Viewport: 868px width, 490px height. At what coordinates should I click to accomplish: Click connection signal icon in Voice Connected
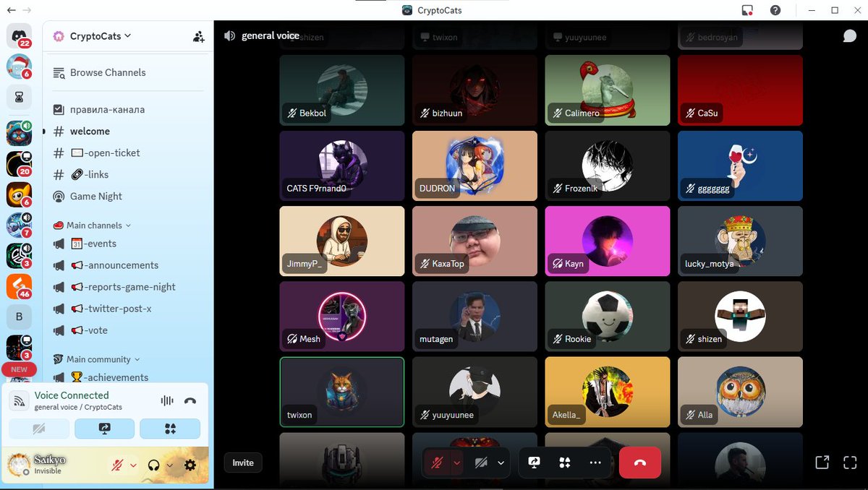20,400
